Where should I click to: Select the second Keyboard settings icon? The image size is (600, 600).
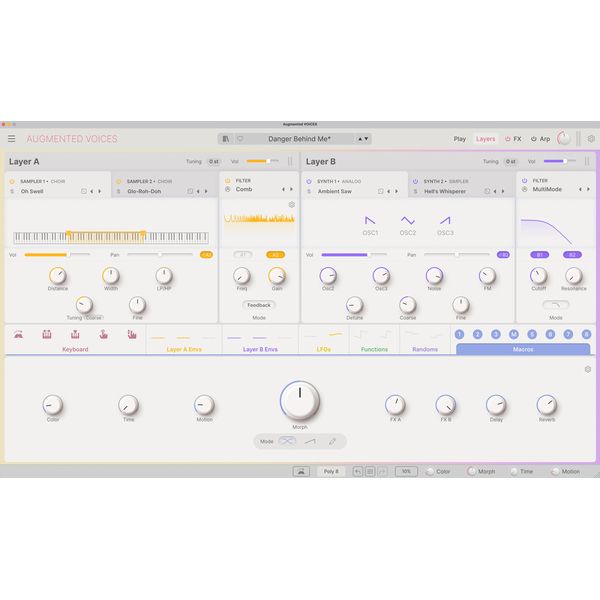[x=47, y=334]
